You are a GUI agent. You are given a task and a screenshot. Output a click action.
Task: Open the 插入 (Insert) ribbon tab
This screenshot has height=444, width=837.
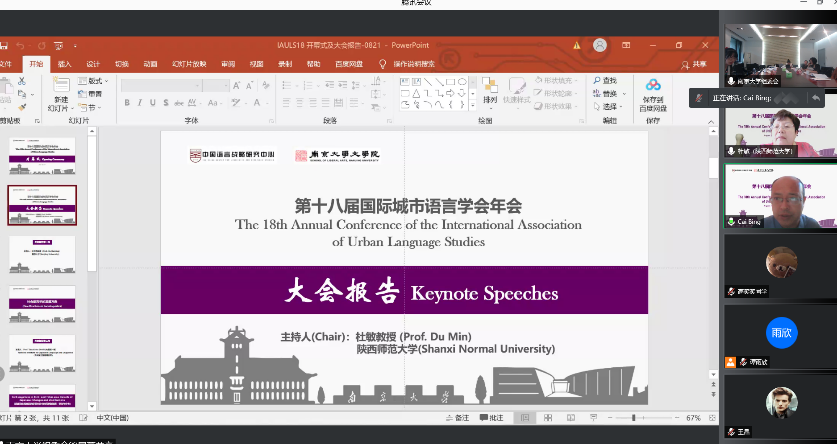pos(64,64)
